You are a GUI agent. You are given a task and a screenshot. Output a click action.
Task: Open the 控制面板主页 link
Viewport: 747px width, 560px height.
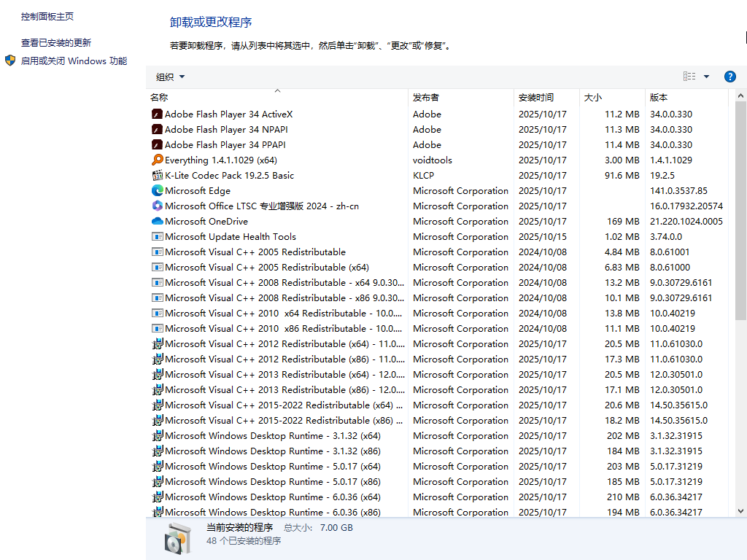pos(47,16)
